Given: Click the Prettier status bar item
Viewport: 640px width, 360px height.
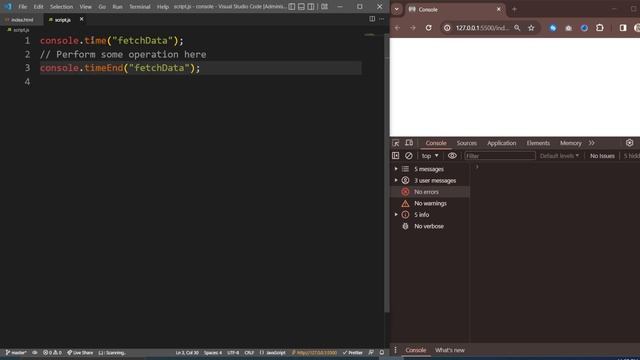Looking at the screenshot, I should (353, 353).
